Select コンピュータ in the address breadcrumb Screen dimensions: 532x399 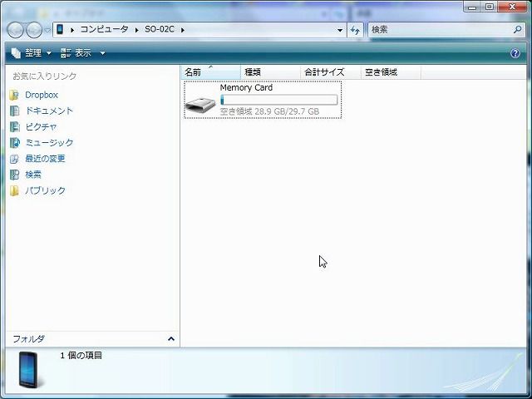104,29
